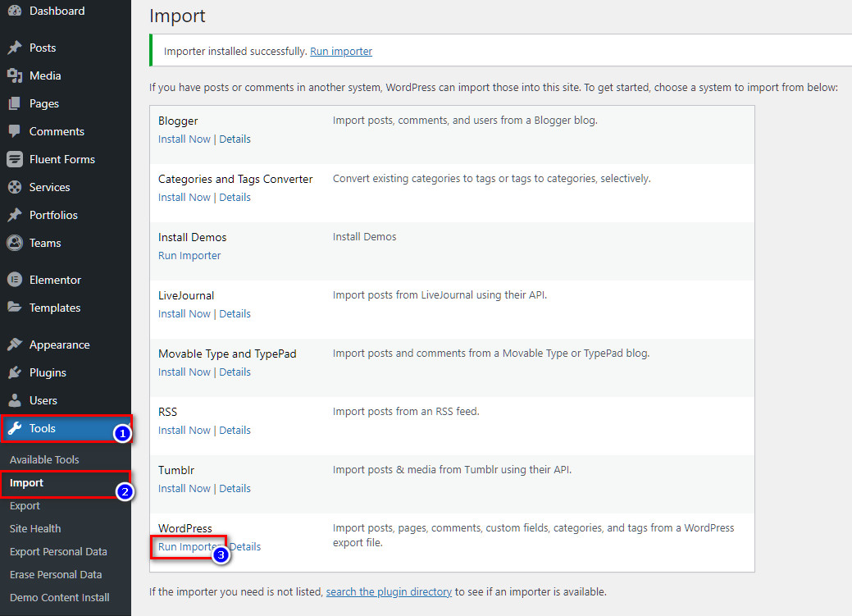
Task: Click the Import page heading
Action: pyautogui.click(x=177, y=16)
